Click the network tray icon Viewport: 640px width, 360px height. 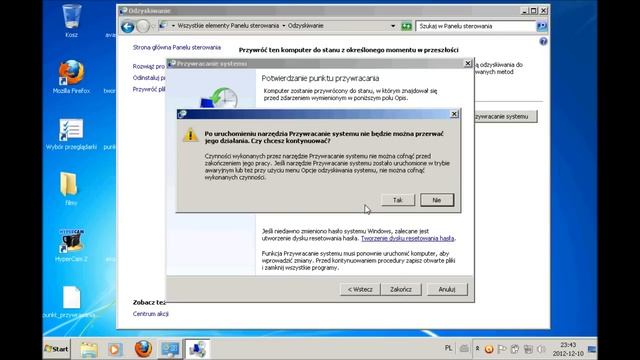[x=528, y=349]
